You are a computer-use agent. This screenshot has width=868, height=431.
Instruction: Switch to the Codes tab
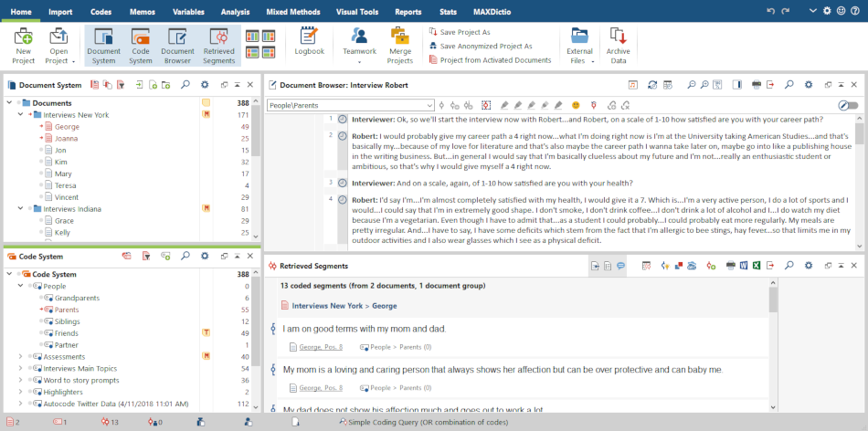pos(101,12)
